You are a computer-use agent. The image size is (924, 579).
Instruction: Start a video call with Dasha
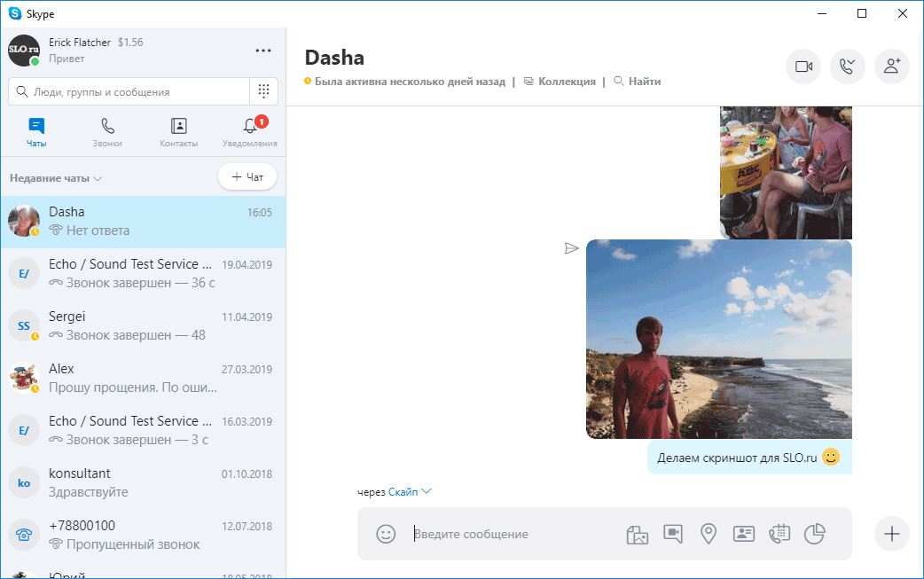(x=803, y=67)
